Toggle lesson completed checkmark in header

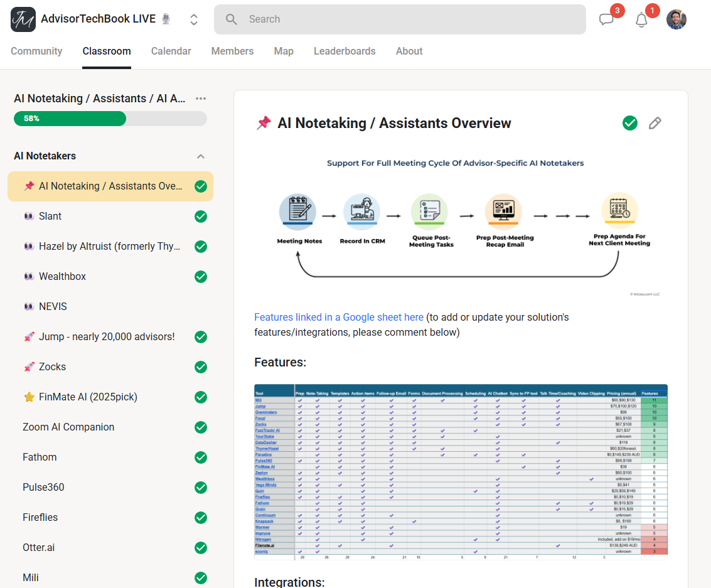[630, 123]
